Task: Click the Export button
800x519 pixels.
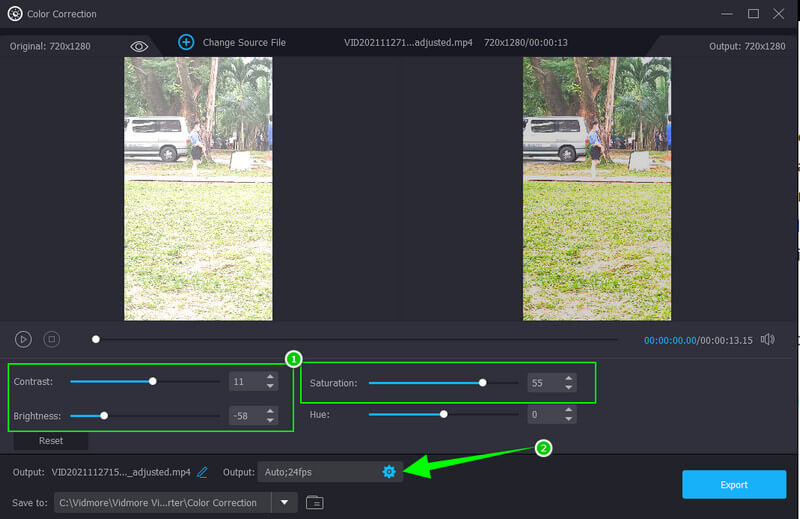Action: [733, 485]
